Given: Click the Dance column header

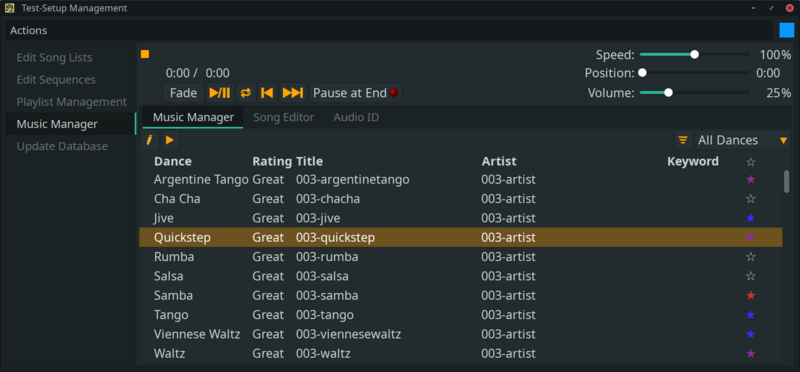Looking at the screenshot, I should [x=173, y=162].
